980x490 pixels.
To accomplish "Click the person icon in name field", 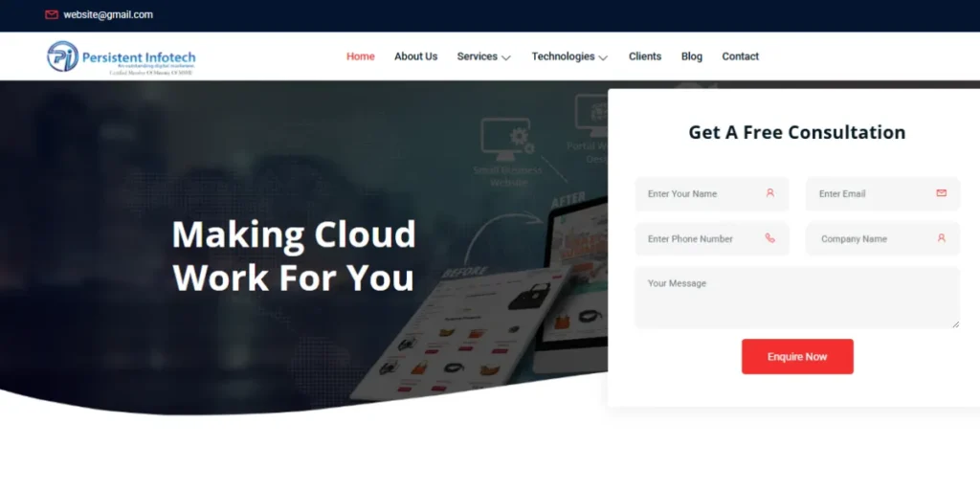I will [x=770, y=193].
